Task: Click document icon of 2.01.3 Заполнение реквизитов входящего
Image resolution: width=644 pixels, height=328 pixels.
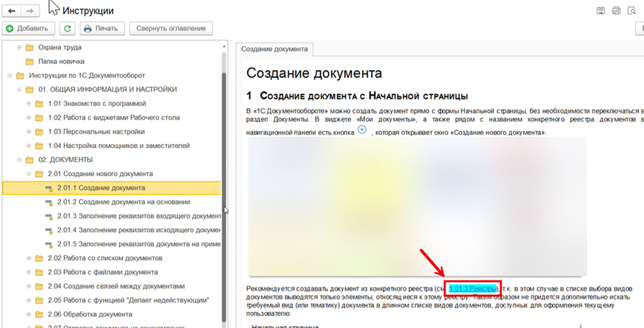Action: (49, 216)
